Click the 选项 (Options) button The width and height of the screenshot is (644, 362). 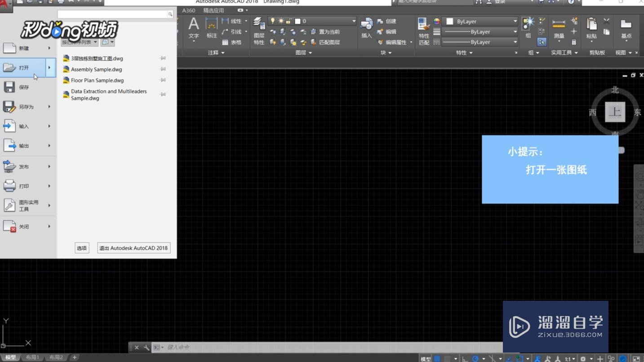click(81, 248)
